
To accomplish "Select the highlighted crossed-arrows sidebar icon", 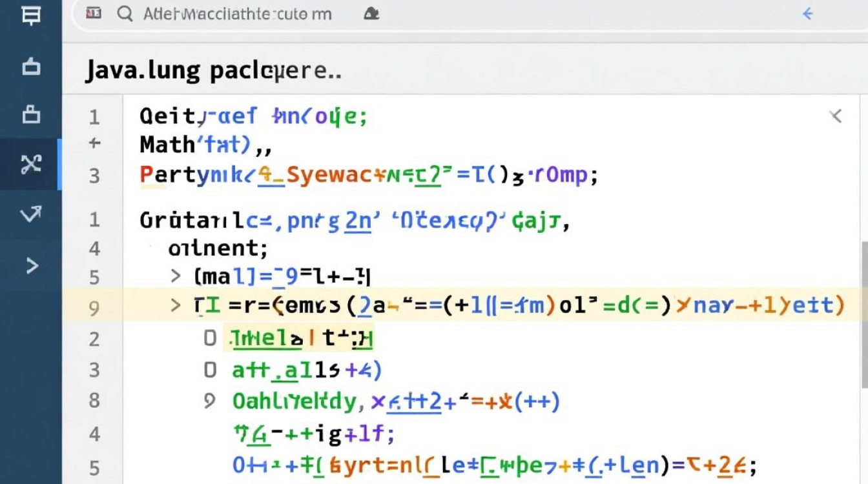I will (x=30, y=165).
